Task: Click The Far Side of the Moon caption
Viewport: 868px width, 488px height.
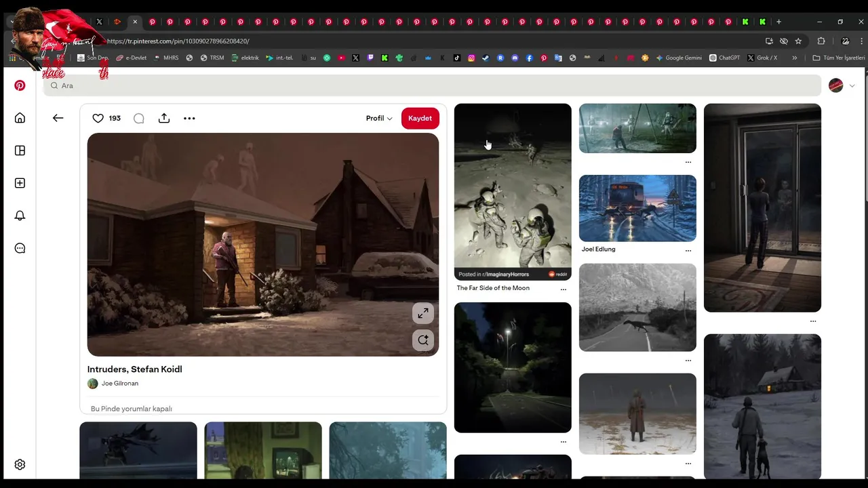Action: [493, 288]
